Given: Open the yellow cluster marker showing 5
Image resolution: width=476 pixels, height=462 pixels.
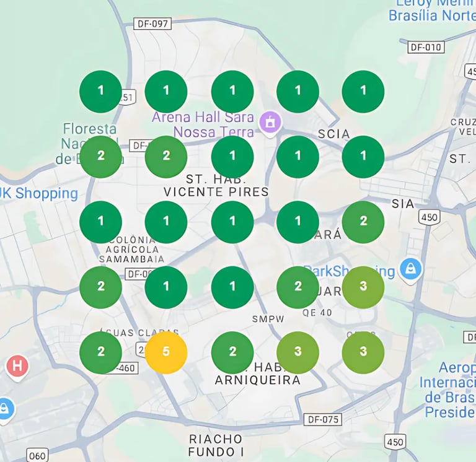Looking at the screenshot, I should (165, 352).
